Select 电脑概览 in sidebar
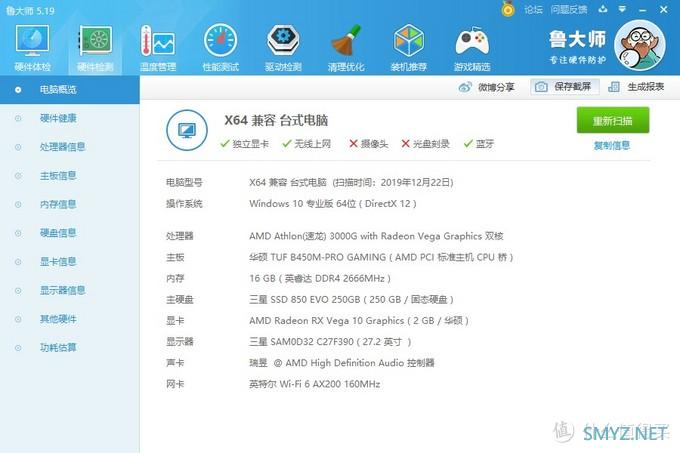Viewport: 680px width, 453px height. pos(69,90)
